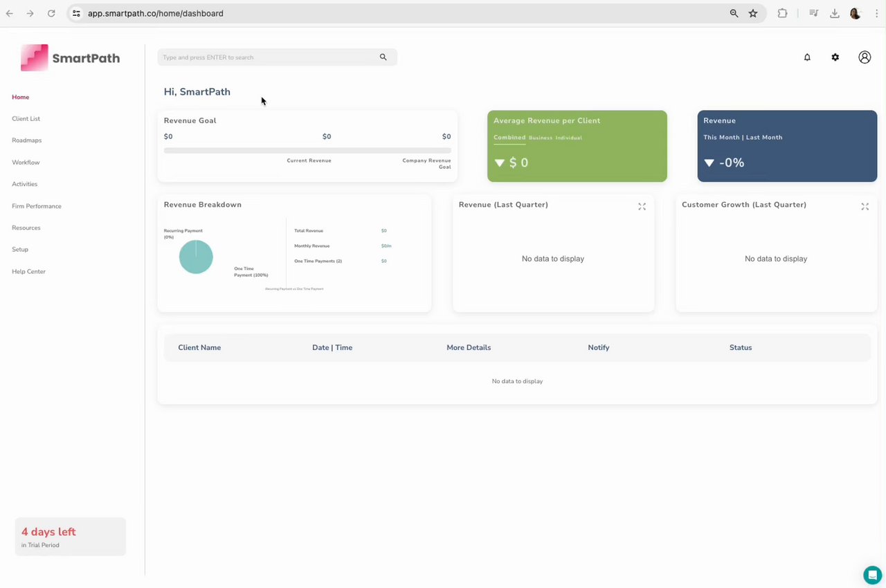886x588 pixels.
Task: Click the This Month | Last Month label
Action: pos(743,138)
